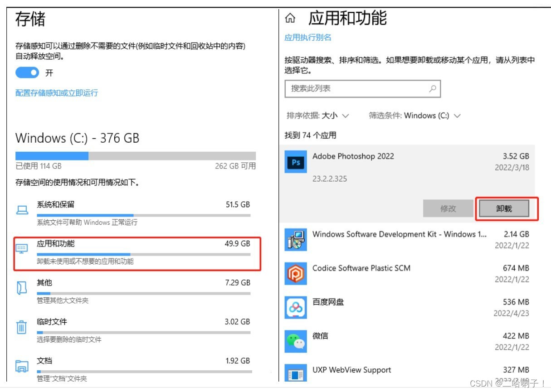Screen dimensions: 551x392
Task: Click the laptop icon for 系统和保留
Action: 22,210
